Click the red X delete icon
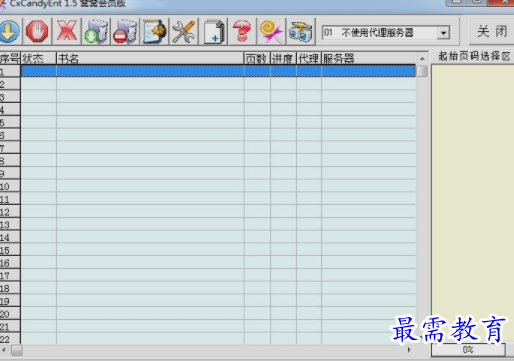This screenshot has height=361, width=514. [67, 32]
